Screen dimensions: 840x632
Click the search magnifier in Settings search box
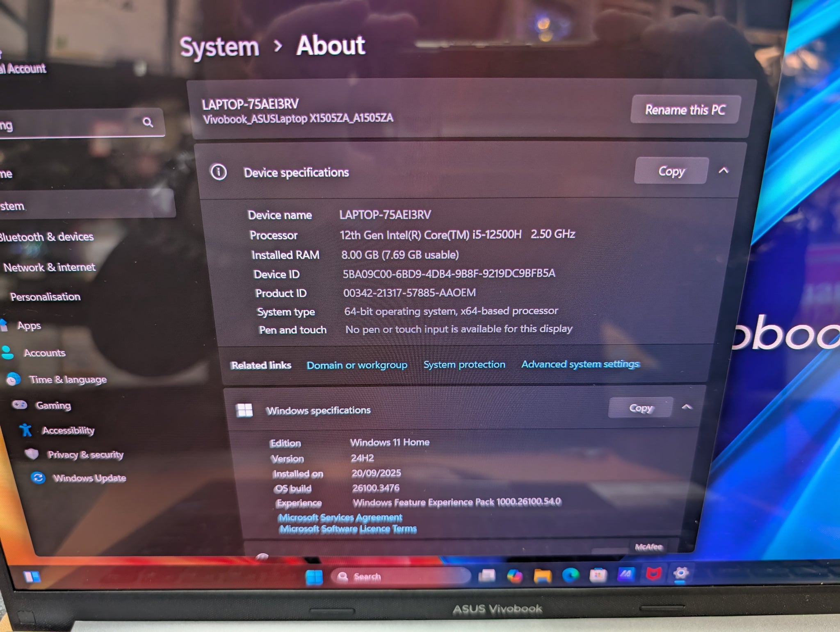click(148, 122)
